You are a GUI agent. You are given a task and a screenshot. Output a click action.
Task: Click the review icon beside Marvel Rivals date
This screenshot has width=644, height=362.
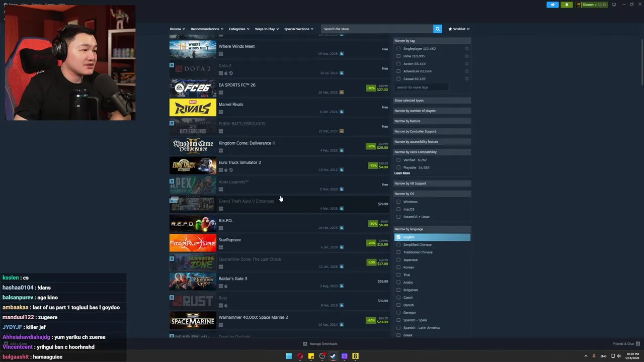click(342, 112)
